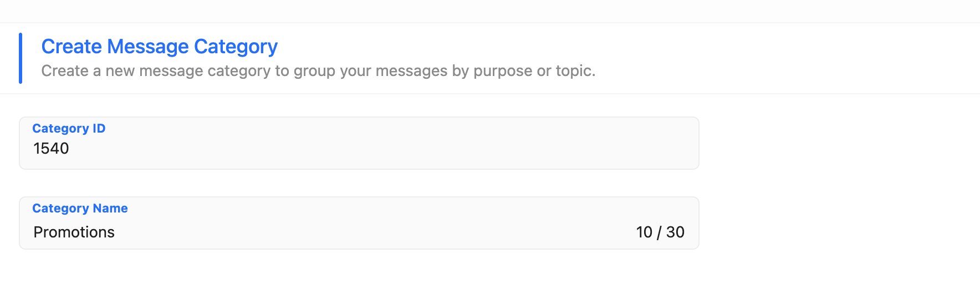980x304 pixels.
Task: Click the word "Message" in the heading
Action: pyautogui.click(x=148, y=47)
